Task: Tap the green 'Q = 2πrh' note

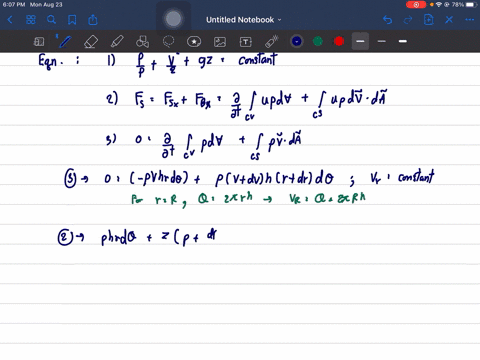Action: pos(225,199)
